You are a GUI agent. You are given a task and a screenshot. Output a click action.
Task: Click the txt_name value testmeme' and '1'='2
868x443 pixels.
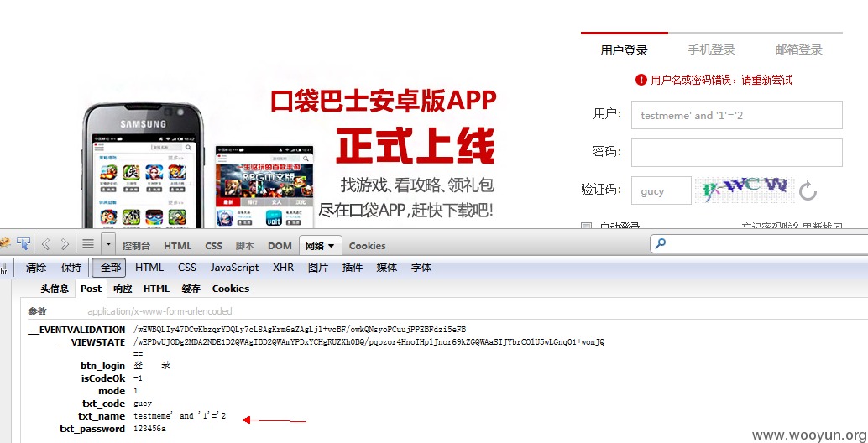pyautogui.click(x=180, y=416)
